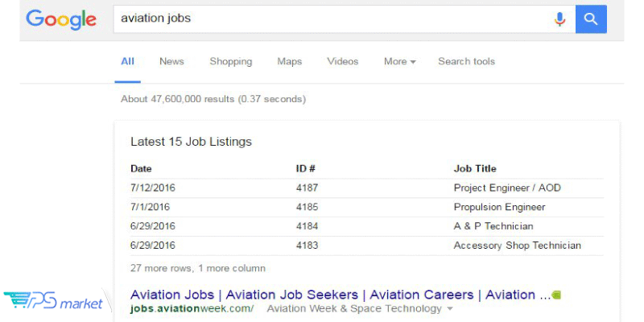Viewport: 644px width, 322px height.
Task: Open the Maps tab
Action: tap(290, 62)
